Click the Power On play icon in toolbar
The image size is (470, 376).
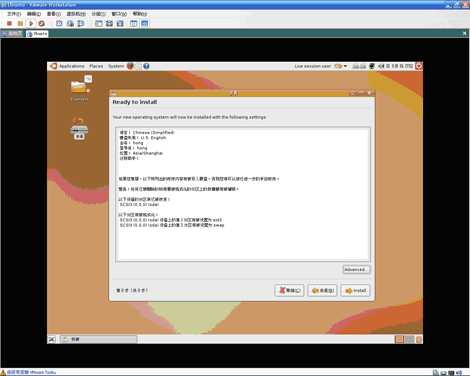(x=31, y=23)
